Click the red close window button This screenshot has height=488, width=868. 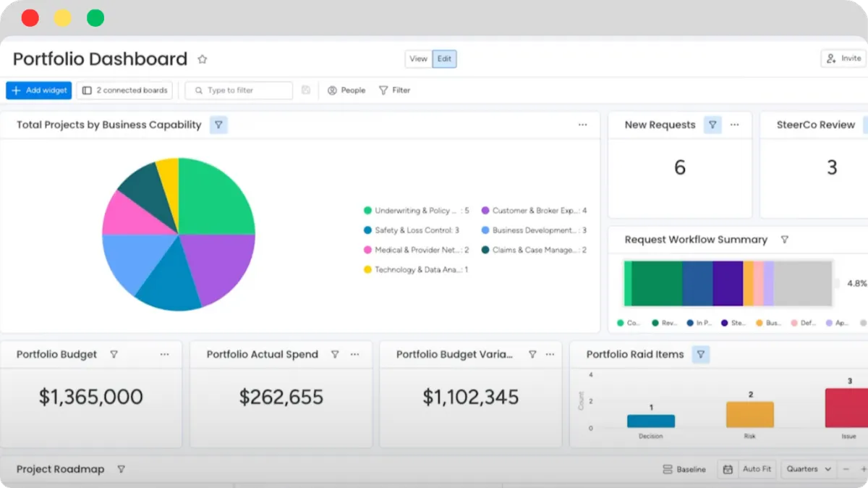30,18
